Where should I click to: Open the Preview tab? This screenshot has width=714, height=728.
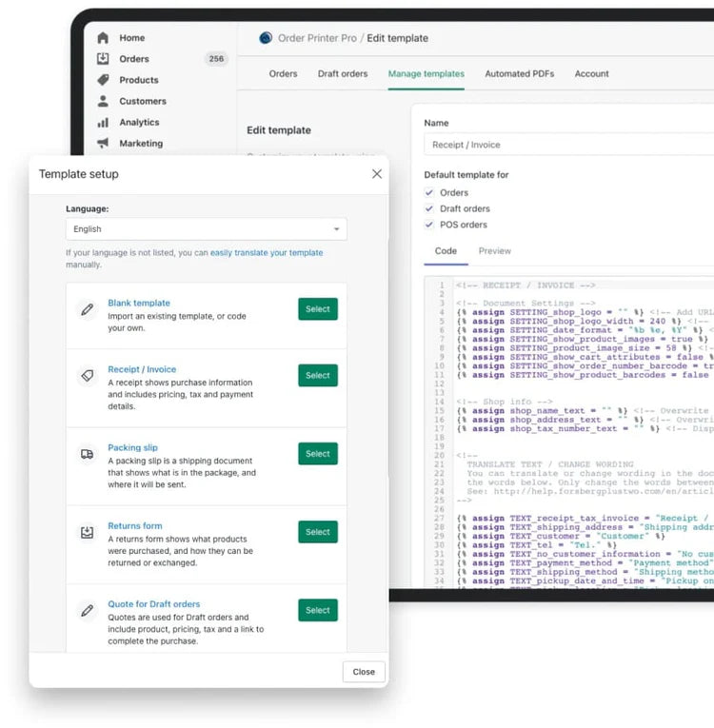coord(494,251)
